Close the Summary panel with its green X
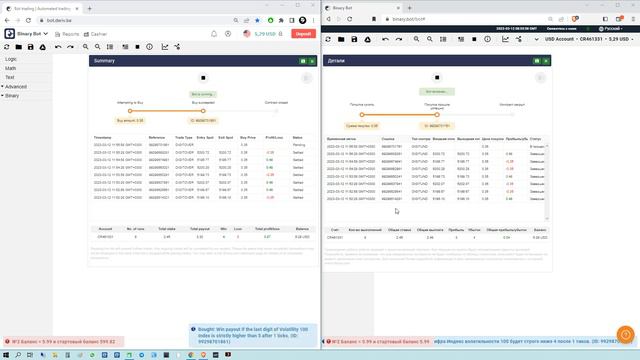This screenshot has width=640, height=360. pyautogui.click(x=312, y=61)
